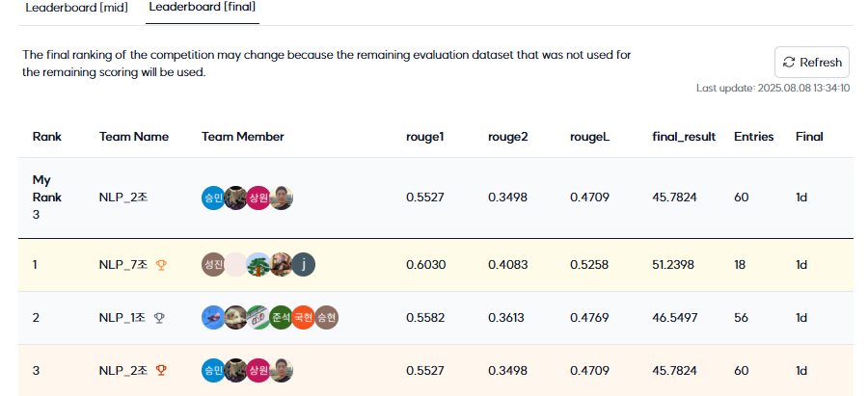Click the blue 승민 avatar in the My Rank row
868x396 pixels.
[213, 198]
